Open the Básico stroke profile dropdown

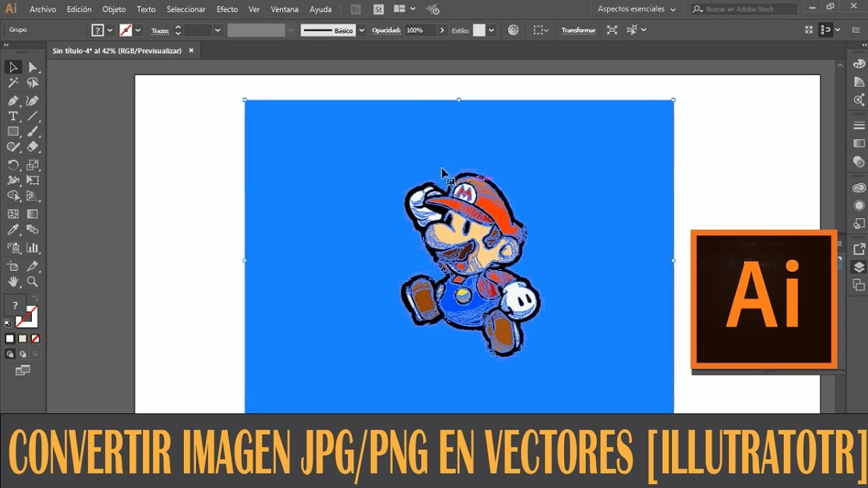(333, 30)
